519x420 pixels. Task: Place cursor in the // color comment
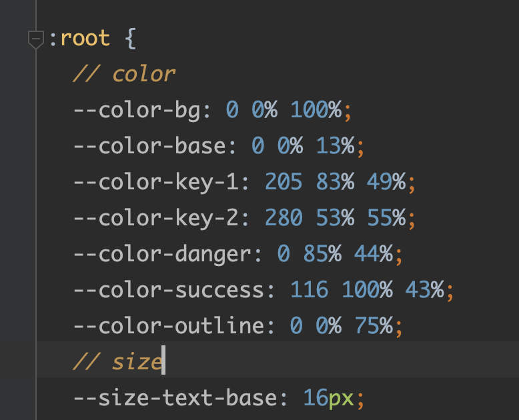pyautogui.click(x=124, y=74)
